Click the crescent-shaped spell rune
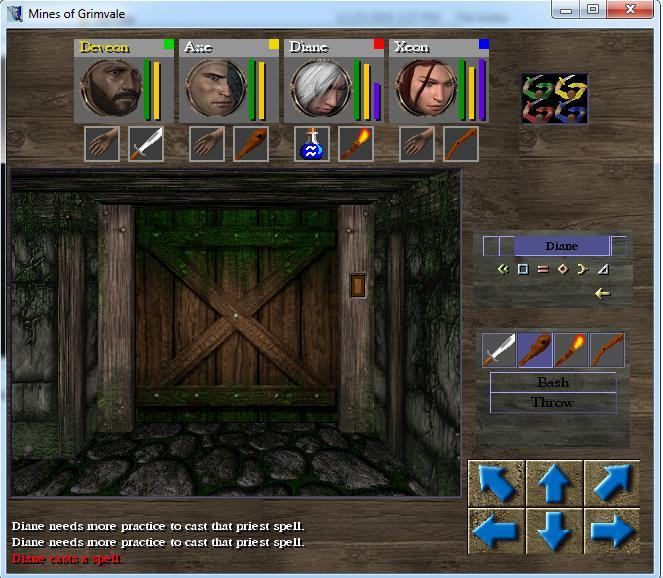 coord(583,269)
